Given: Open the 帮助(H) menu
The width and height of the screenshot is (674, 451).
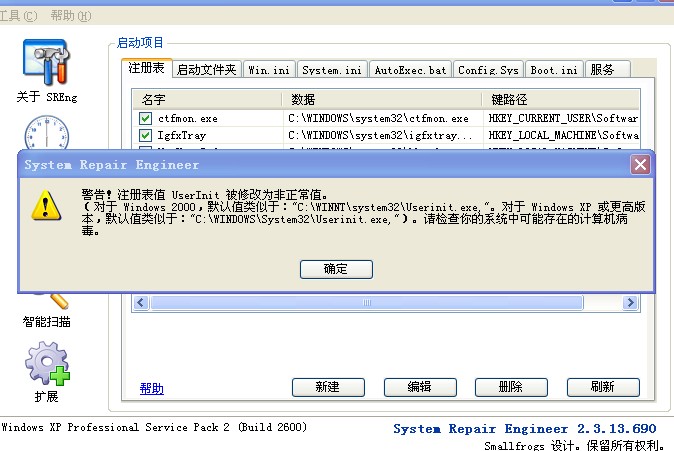Looking at the screenshot, I should click(x=71, y=16).
